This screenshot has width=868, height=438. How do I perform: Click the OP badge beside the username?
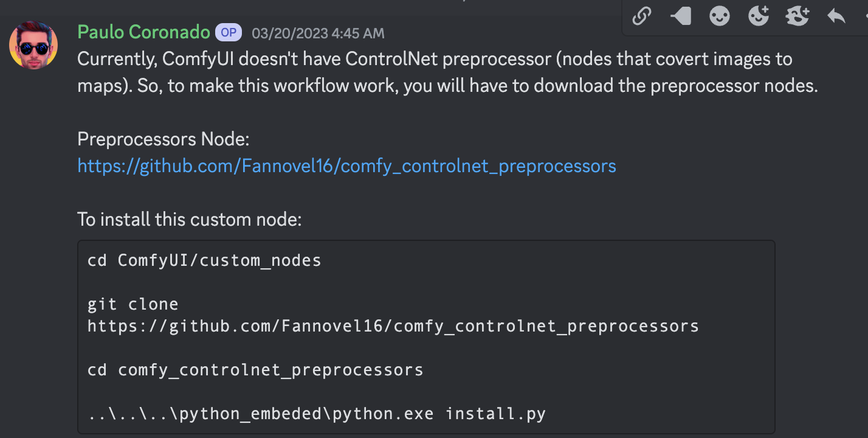[229, 32]
